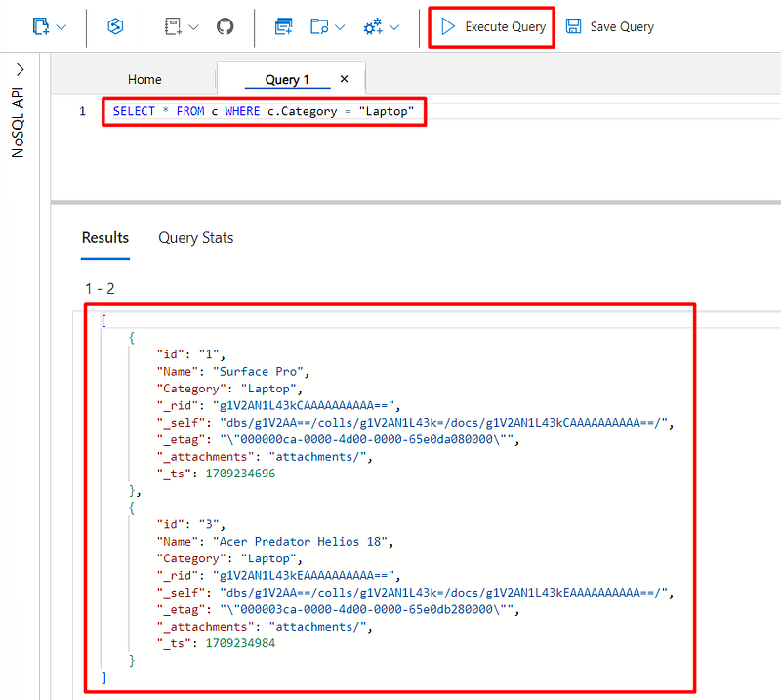Expand the NoSQL API side panel
Screen dimensions: 781x700
[20, 69]
